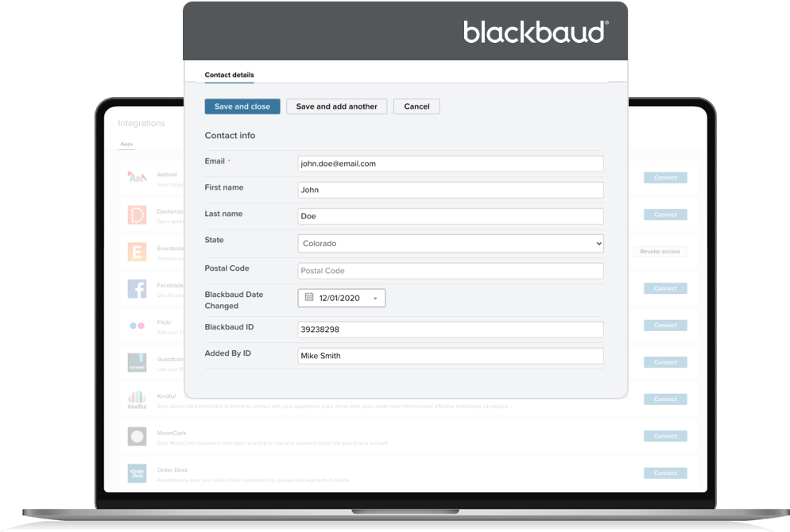Viewport: 790px width, 532px height.
Task: Click the Kindful integration name
Action: coord(166,396)
